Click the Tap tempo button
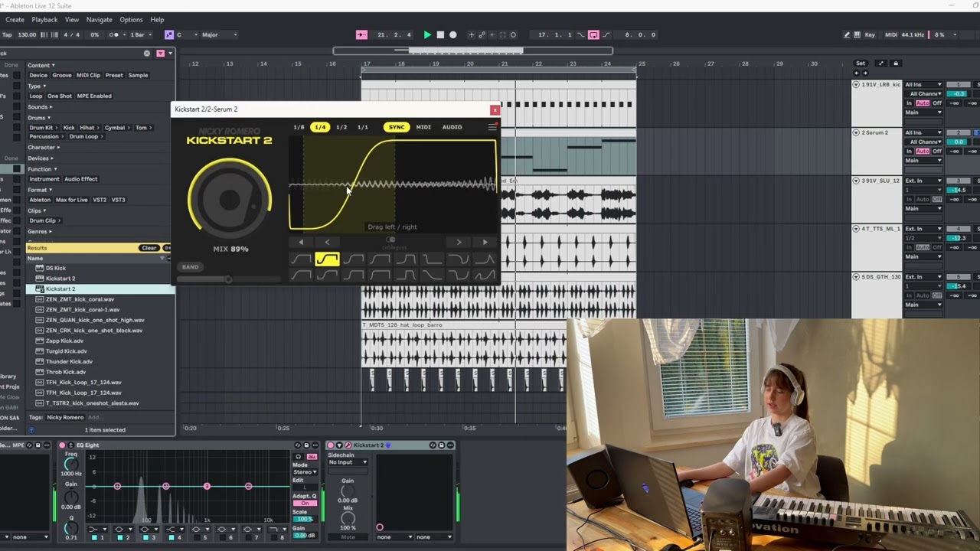 [7, 34]
